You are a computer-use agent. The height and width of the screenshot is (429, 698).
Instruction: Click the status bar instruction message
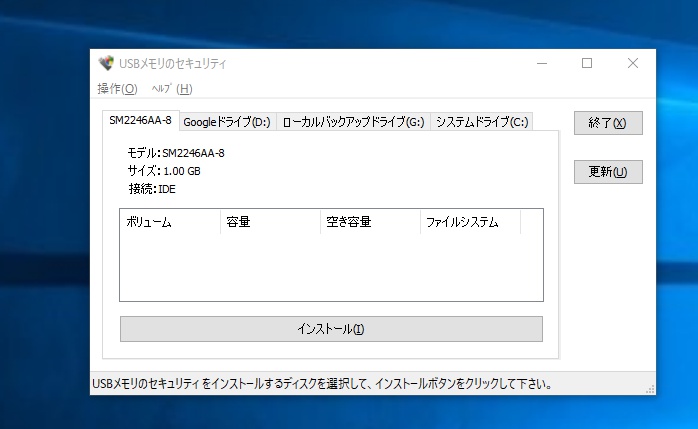322,384
